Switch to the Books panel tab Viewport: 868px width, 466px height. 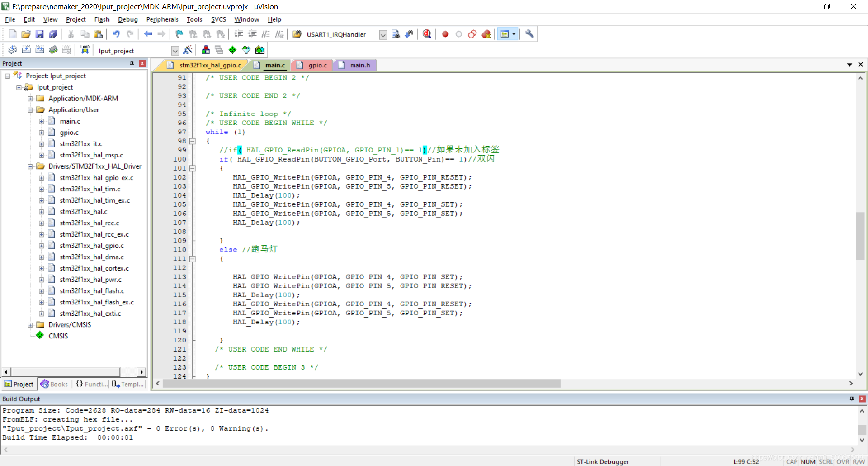[x=55, y=384]
